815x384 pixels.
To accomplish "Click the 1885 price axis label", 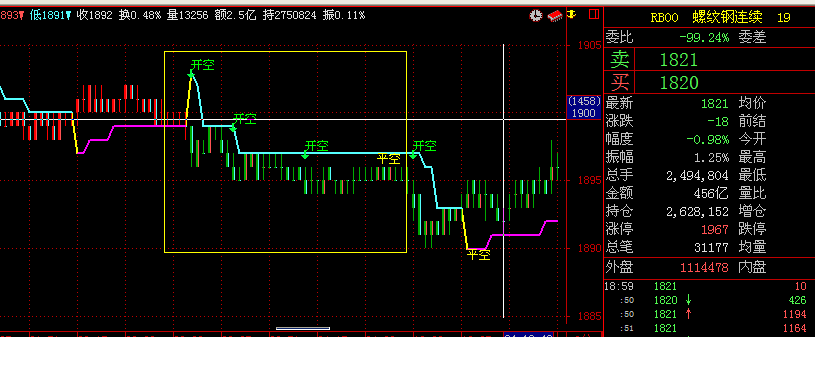I will click(x=589, y=316).
